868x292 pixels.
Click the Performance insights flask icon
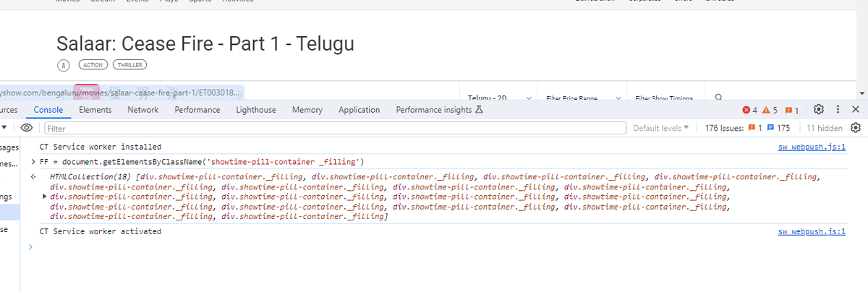coord(479,110)
